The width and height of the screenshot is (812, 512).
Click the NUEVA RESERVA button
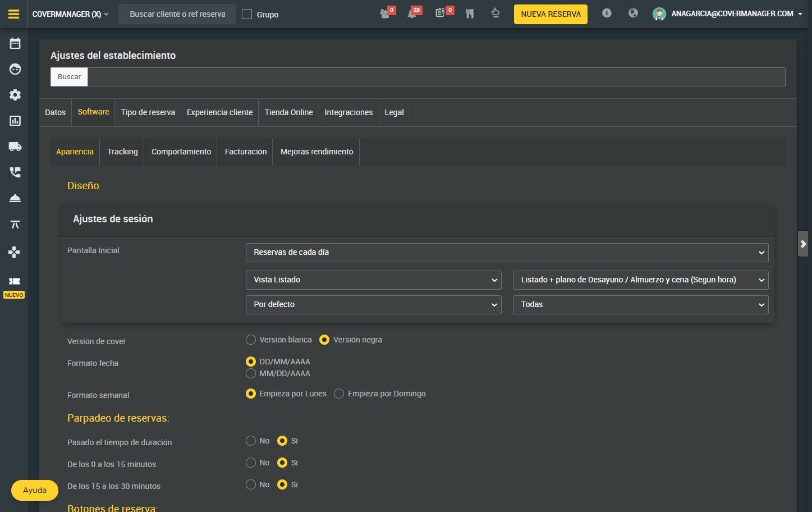tap(550, 14)
